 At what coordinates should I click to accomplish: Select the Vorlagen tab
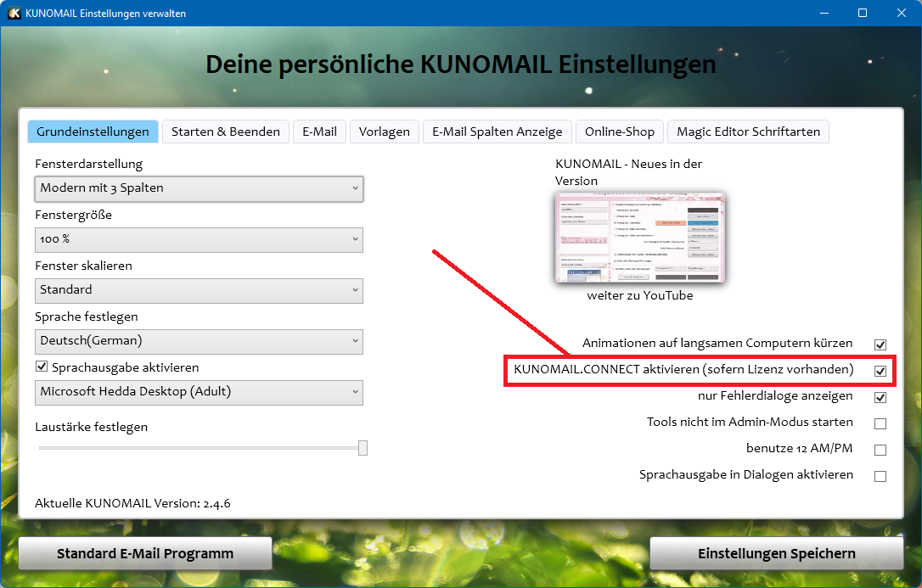pos(385,132)
